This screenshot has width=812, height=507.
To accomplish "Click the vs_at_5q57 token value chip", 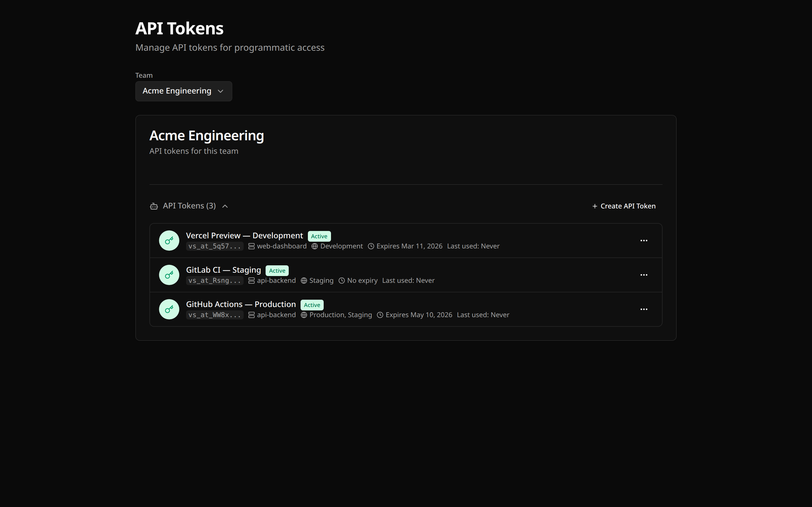I will 214,246.
